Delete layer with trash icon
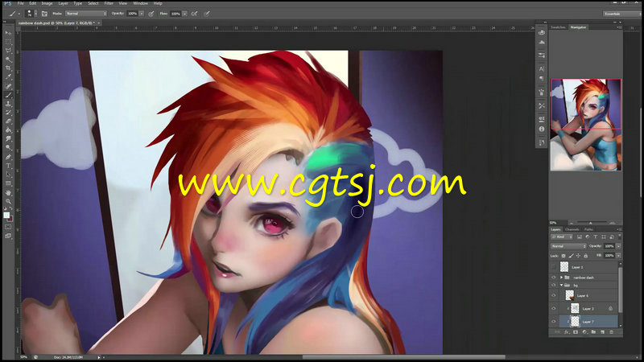 612,332
